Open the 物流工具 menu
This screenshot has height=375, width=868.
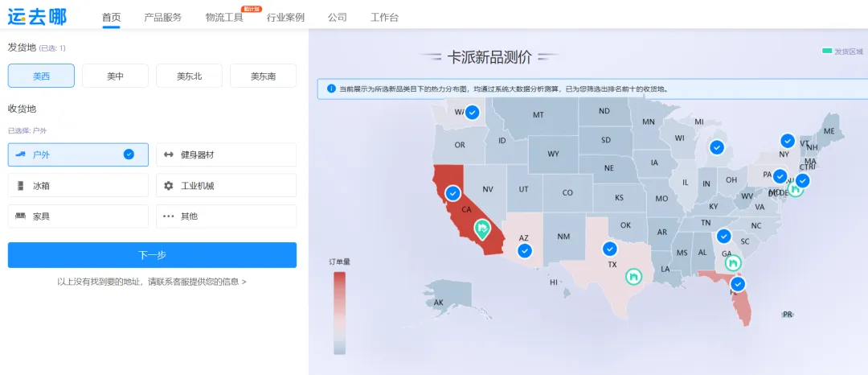point(224,17)
